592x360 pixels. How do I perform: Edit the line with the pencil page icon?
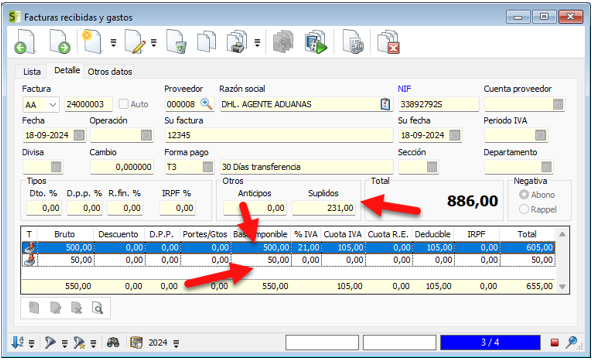(56, 308)
